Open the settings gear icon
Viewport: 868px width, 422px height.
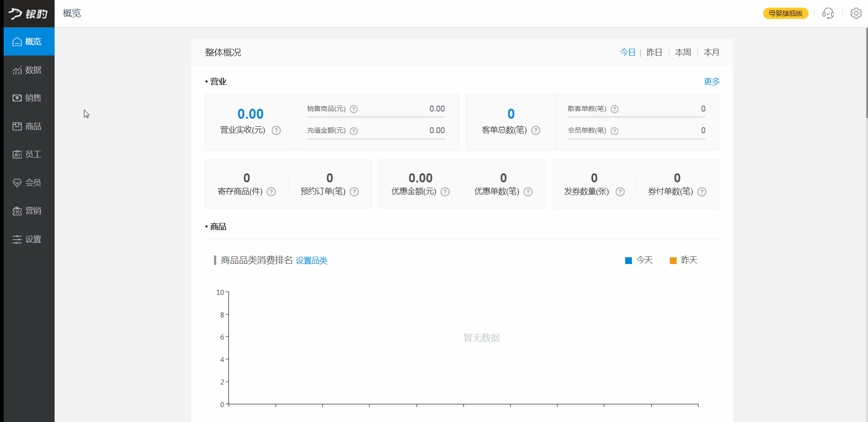point(856,13)
